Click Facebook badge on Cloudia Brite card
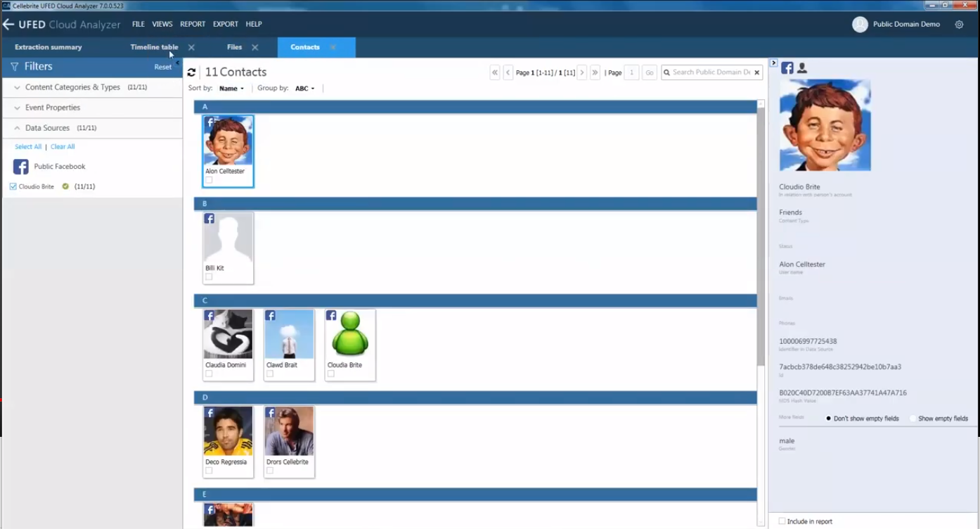Image resolution: width=980 pixels, height=529 pixels. point(332,316)
